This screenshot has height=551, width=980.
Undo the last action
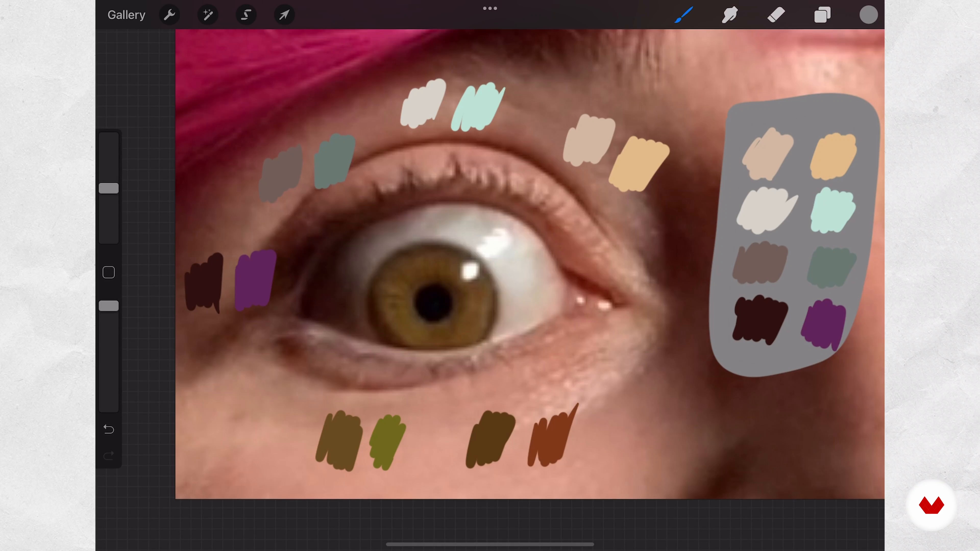(109, 429)
